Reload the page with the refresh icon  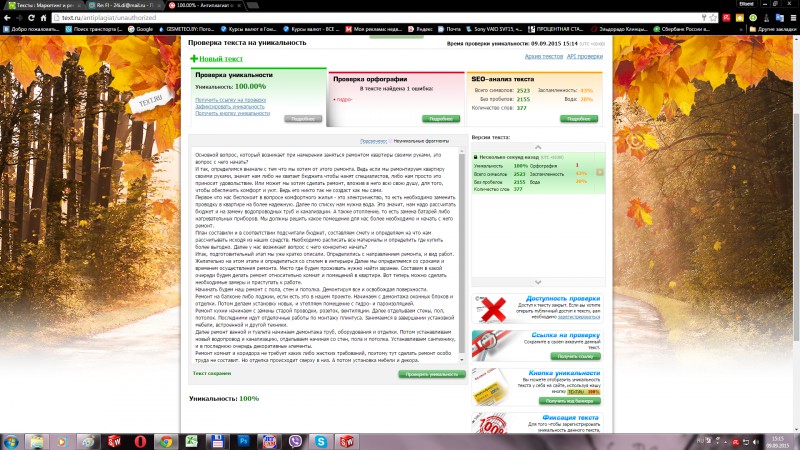31,18
